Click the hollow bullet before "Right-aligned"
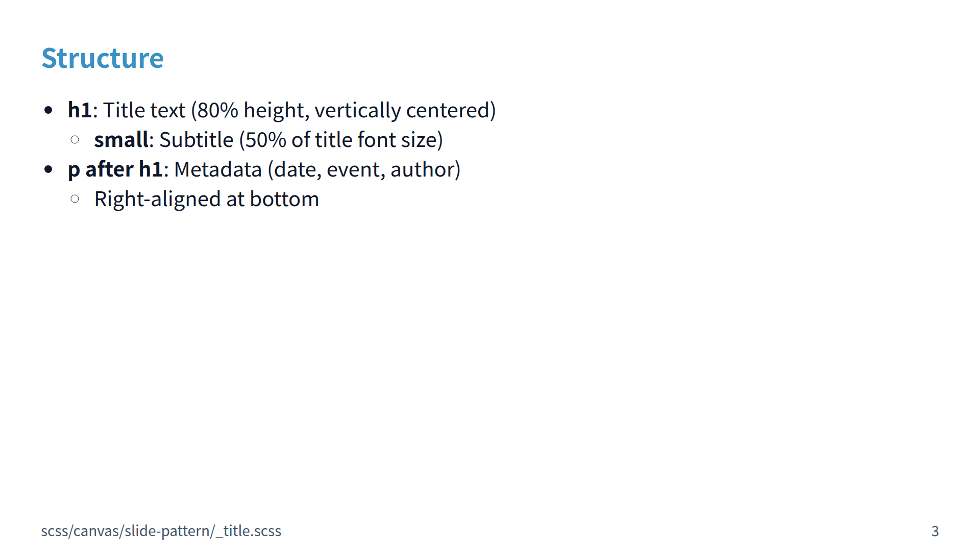 point(75,199)
